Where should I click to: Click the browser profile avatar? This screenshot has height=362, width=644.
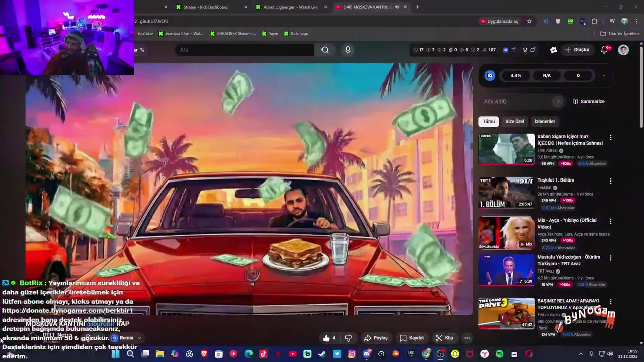point(624,21)
